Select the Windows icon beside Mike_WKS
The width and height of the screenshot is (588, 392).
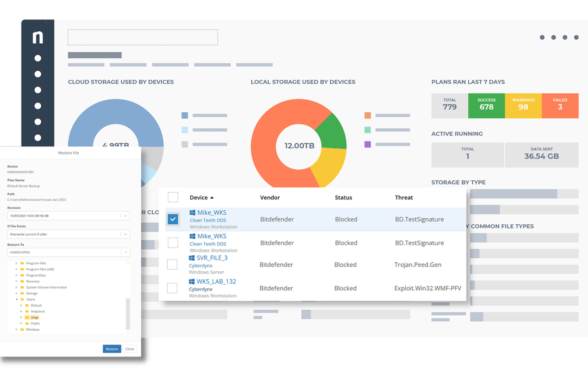pos(193,212)
